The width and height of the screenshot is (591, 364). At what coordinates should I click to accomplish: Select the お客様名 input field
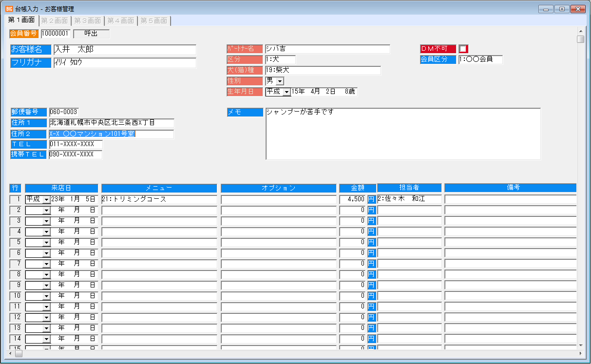[x=125, y=50]
